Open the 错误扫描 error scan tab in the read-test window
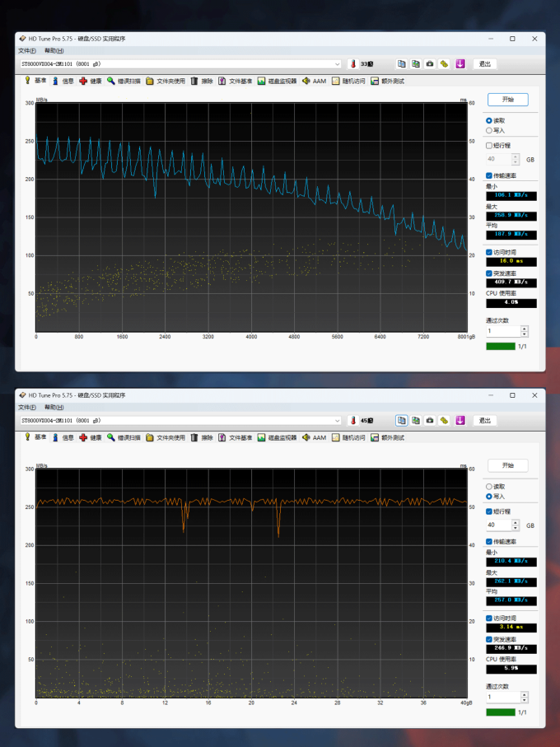The image size is (560, 747). (124, 81)
